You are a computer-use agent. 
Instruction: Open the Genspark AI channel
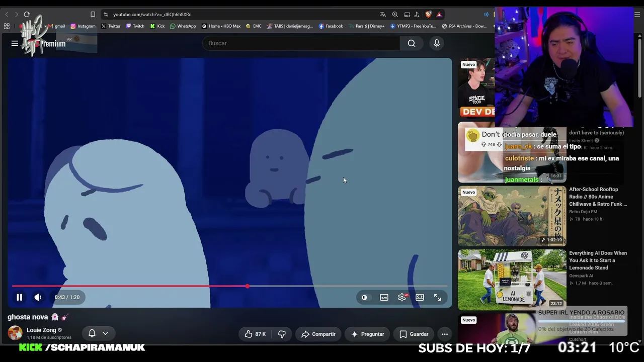581,276
